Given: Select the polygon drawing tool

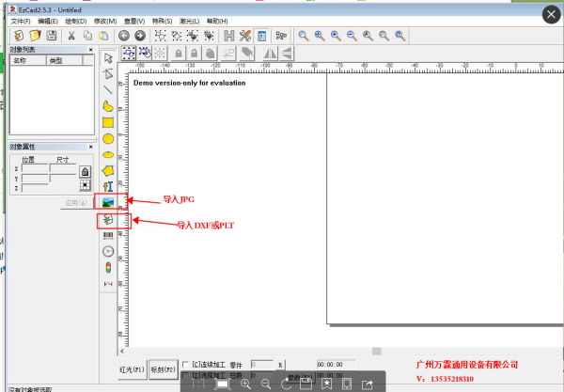Looking at the screenshot, I should [x=108, y=170].
